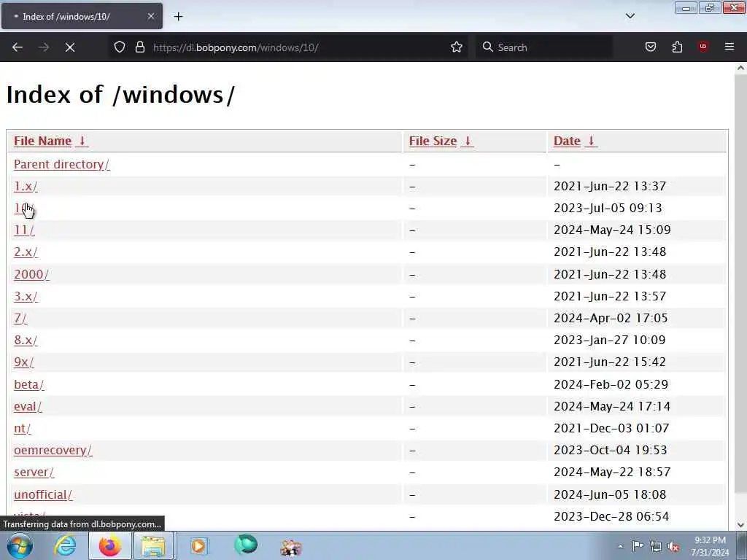Open network tray icon
The width and height of the screenshot is (747, 560).
pos(656,546)
